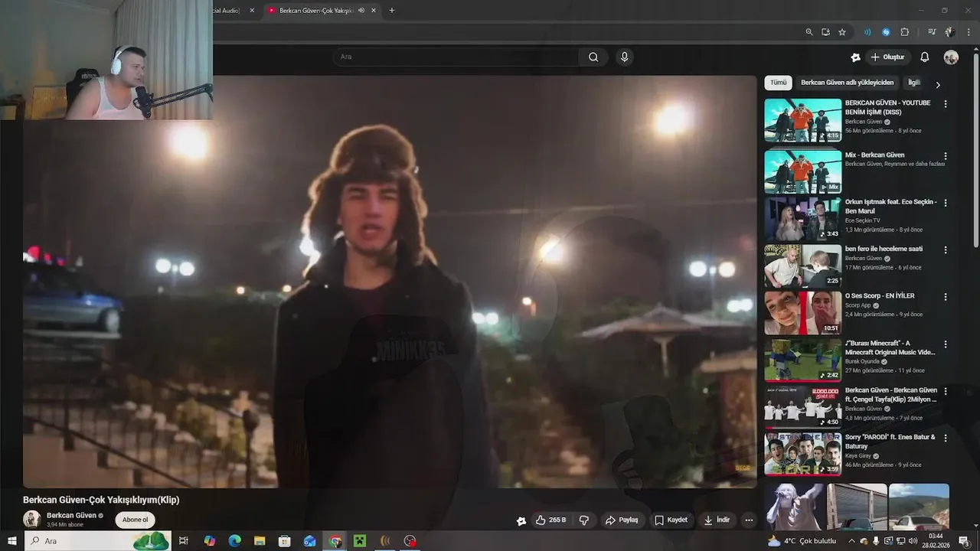Show hidden system tray icons

pos(851,541)
